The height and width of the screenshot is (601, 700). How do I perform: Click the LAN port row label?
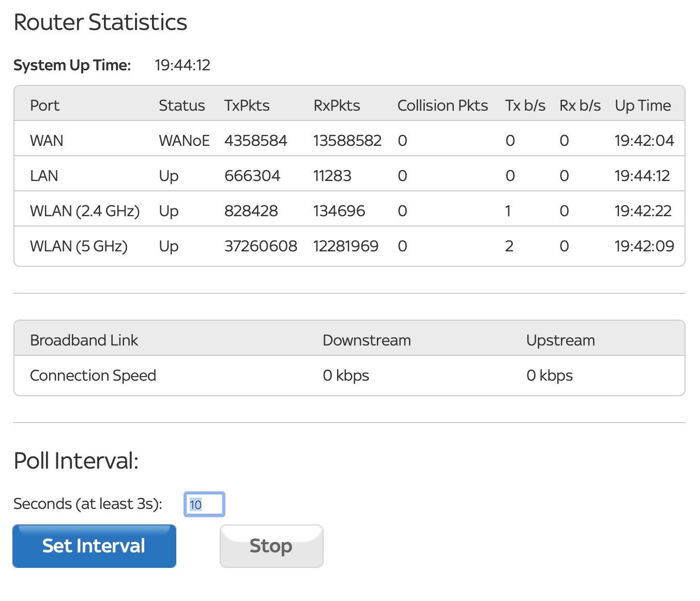click(x=44, y=176)
